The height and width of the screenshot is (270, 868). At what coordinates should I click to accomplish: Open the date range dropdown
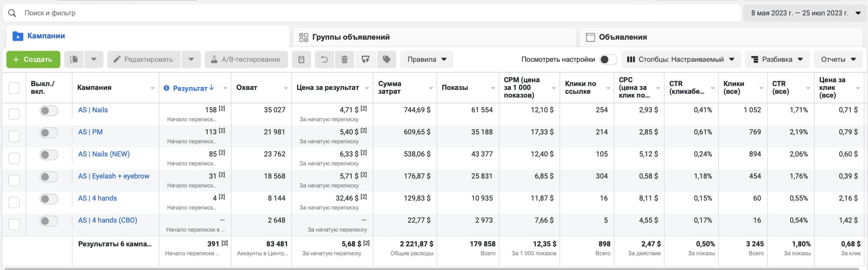coord(805,13)
